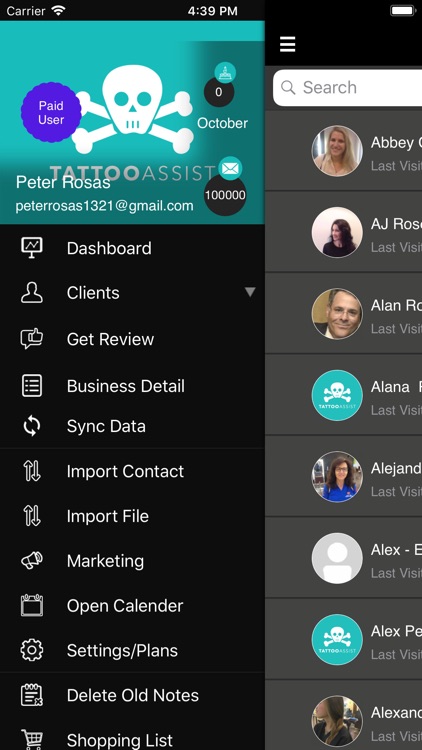Tap peterrosas1321@gmail.com email text
Image resolution: width=422 pixels, height=750 pixels.
click(104, 206)
